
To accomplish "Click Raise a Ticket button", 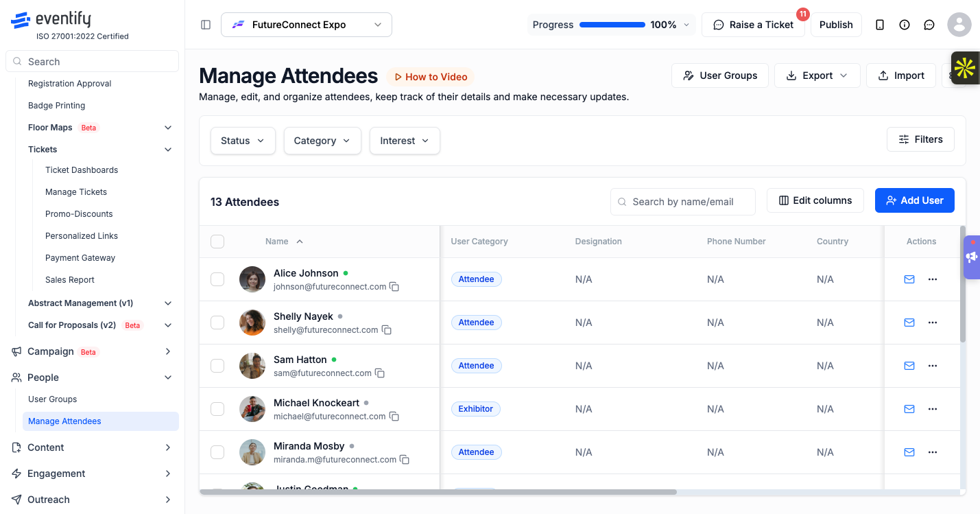I will (x=753, y=25).
